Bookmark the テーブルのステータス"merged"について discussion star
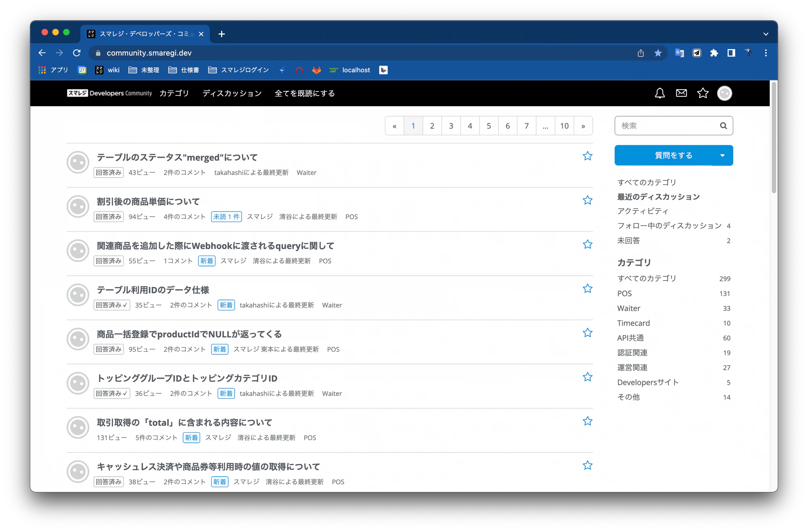The height and width of the screenshot is (532, 808). point(587,156)
